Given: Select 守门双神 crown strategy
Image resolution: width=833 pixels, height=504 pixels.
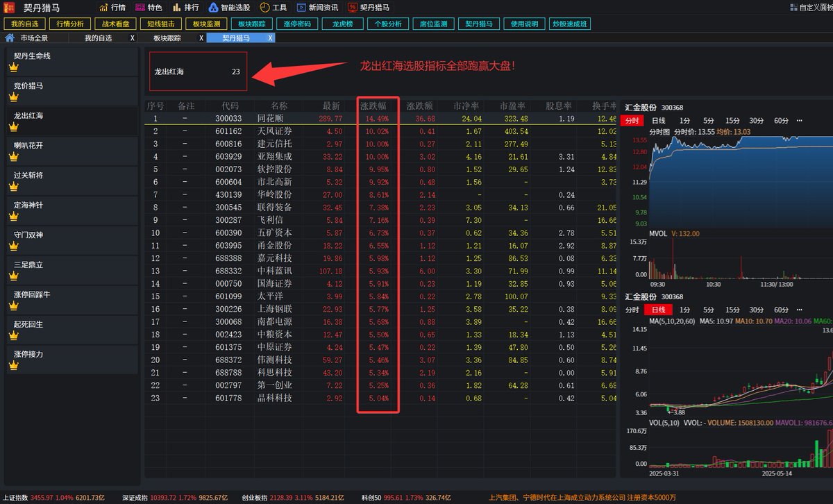Looking at the screenshot, I should pos(71,241).
